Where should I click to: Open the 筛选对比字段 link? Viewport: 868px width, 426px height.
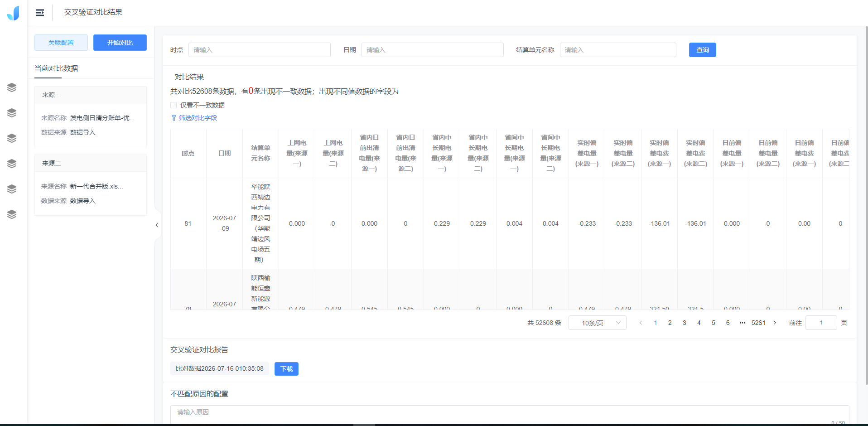point(198,118)
